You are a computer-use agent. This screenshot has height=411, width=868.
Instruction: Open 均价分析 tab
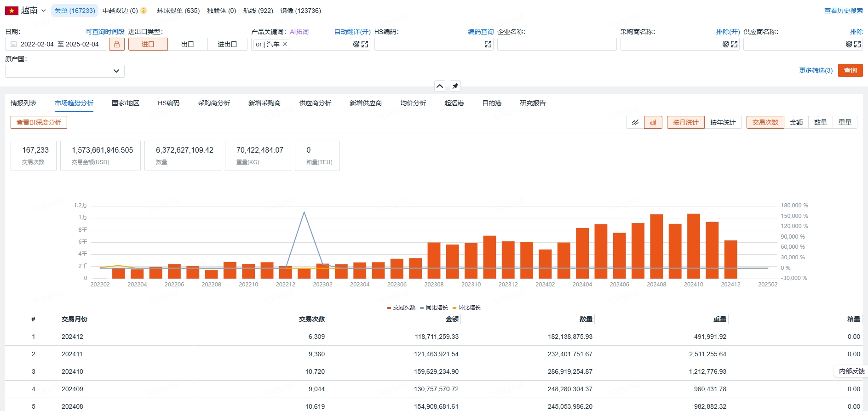pyautogui.click(x=413, y=103)
